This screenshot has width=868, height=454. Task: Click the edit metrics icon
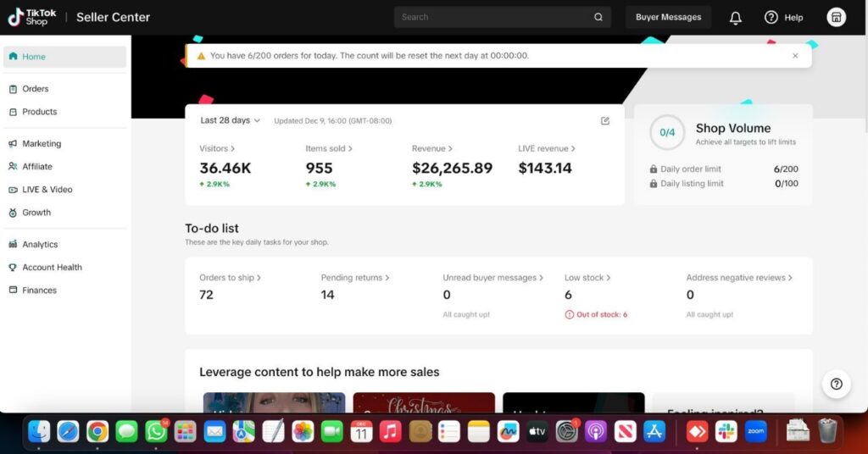point(605,120)
